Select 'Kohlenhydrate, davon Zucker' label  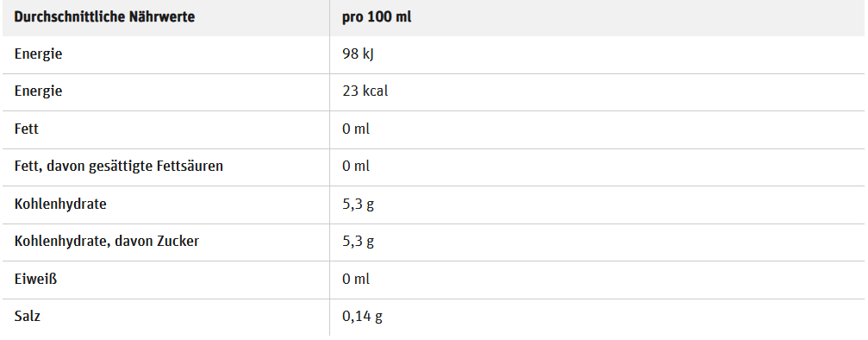point(107,242)
